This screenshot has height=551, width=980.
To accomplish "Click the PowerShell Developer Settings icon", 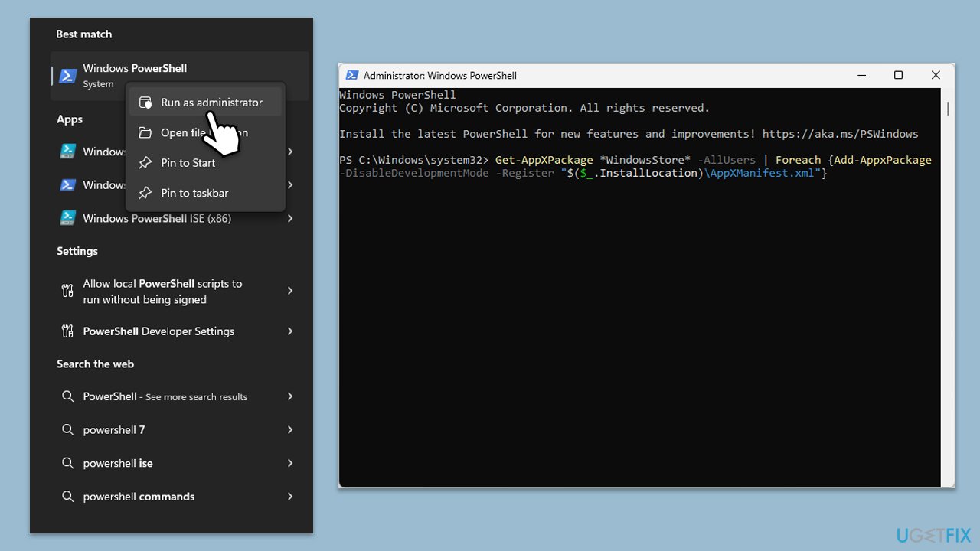I will point(67,331).
